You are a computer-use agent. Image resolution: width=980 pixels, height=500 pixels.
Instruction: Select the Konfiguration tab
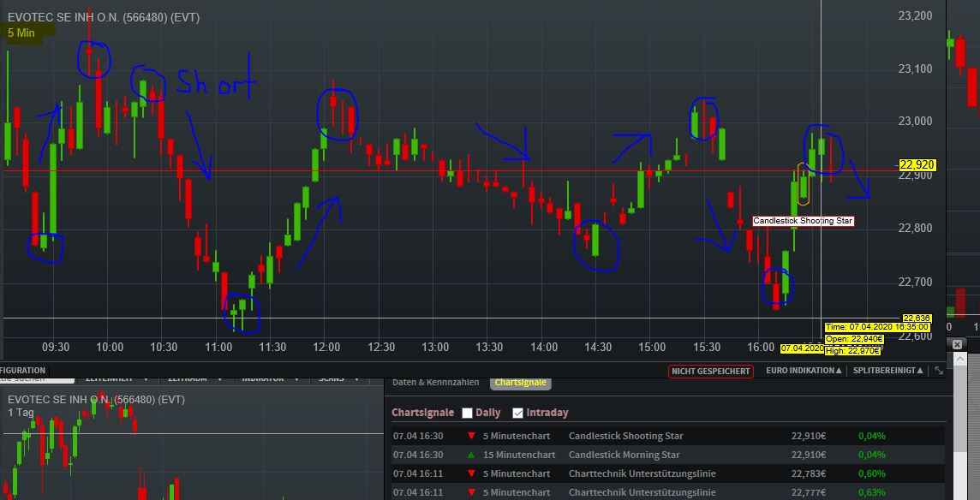(24, 370)
